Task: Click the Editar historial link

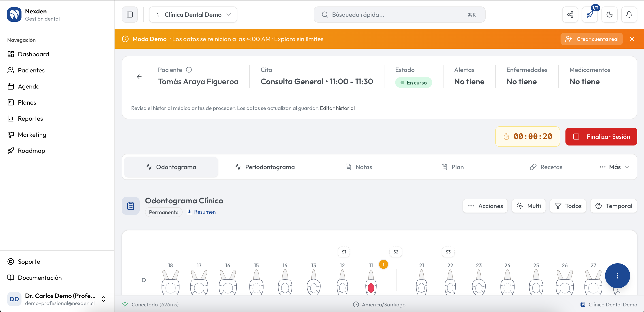Action: point(337,108)
